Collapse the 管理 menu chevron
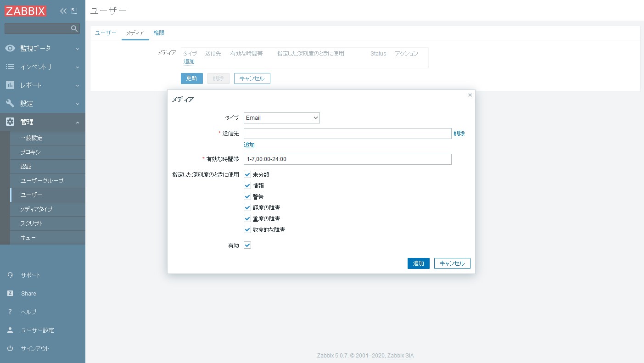644x363 pixels. [77, 122]
